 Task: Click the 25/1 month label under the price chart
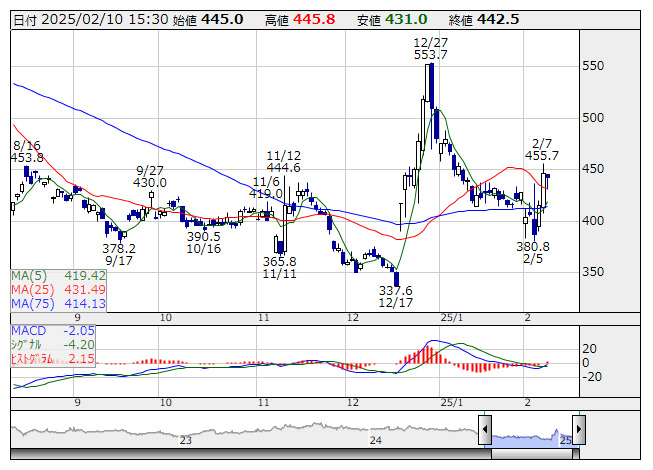pos(452,318)
